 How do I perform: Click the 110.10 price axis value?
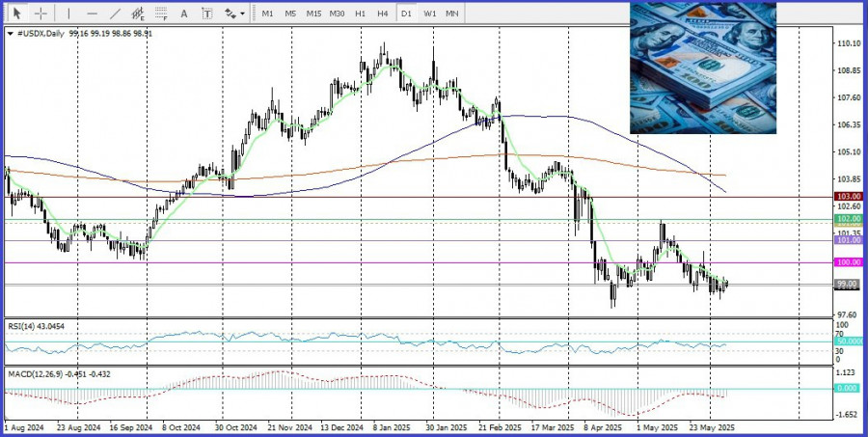tap(849, 43)
